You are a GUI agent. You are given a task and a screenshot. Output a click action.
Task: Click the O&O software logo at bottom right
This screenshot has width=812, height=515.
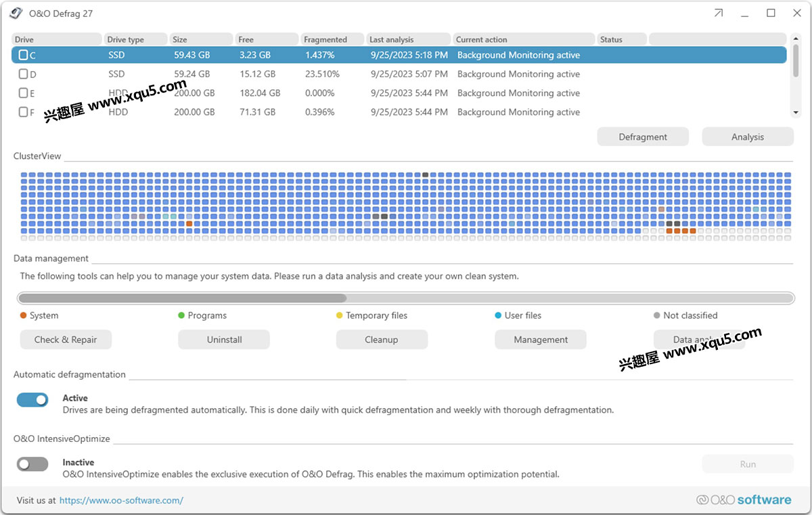click(744, 500)
